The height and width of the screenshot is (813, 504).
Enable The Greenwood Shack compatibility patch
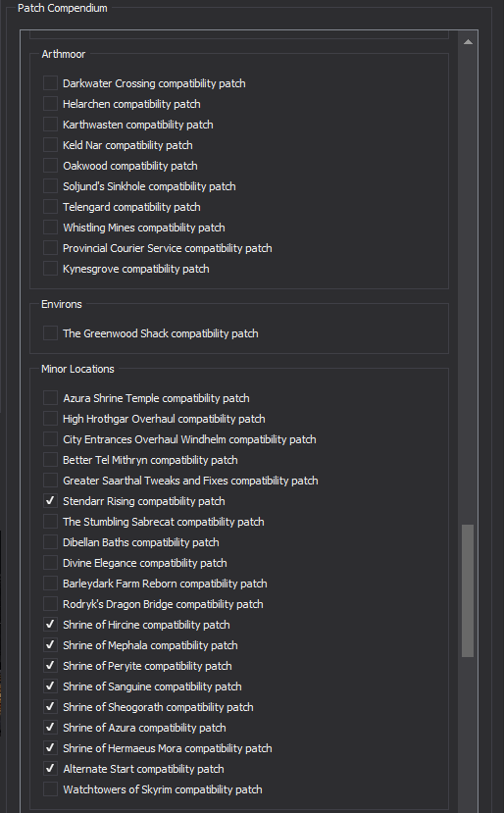click(50, 333)
